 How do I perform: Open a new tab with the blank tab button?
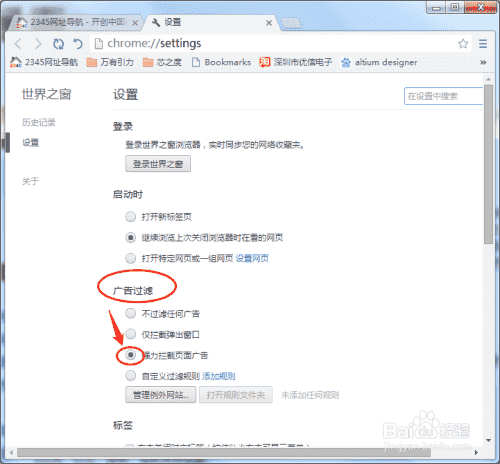292,23
